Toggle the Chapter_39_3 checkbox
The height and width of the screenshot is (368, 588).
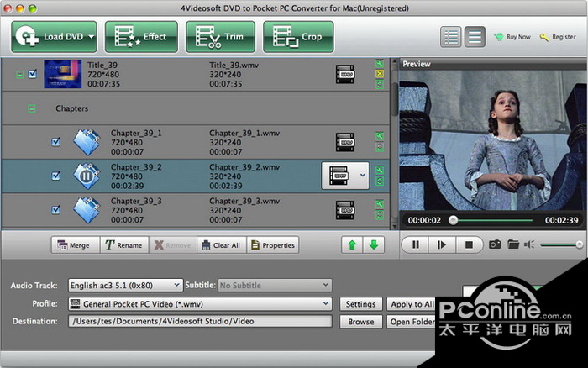[x=55, y=210]
